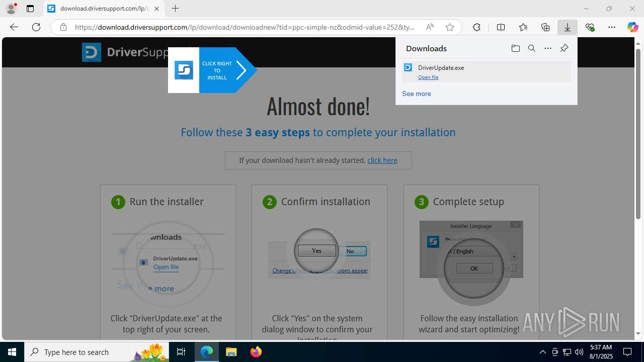
Task: Open the taskbar clock and date
Action: (x=601, y=352)
